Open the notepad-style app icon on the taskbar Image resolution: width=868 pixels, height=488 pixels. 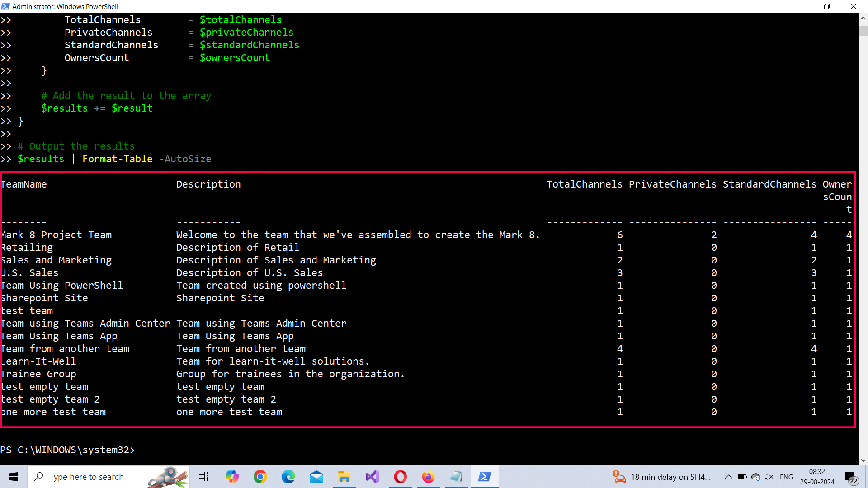coord(457,477)
